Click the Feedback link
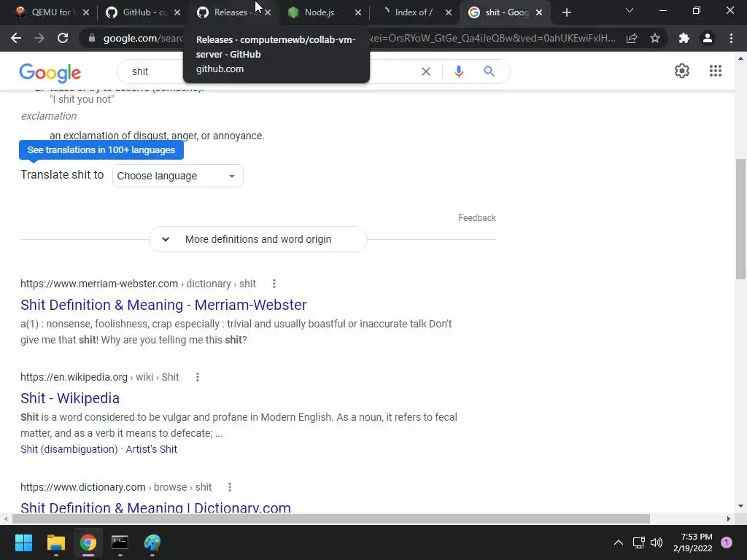The image size is (747, 560). [x=477, y=217]
